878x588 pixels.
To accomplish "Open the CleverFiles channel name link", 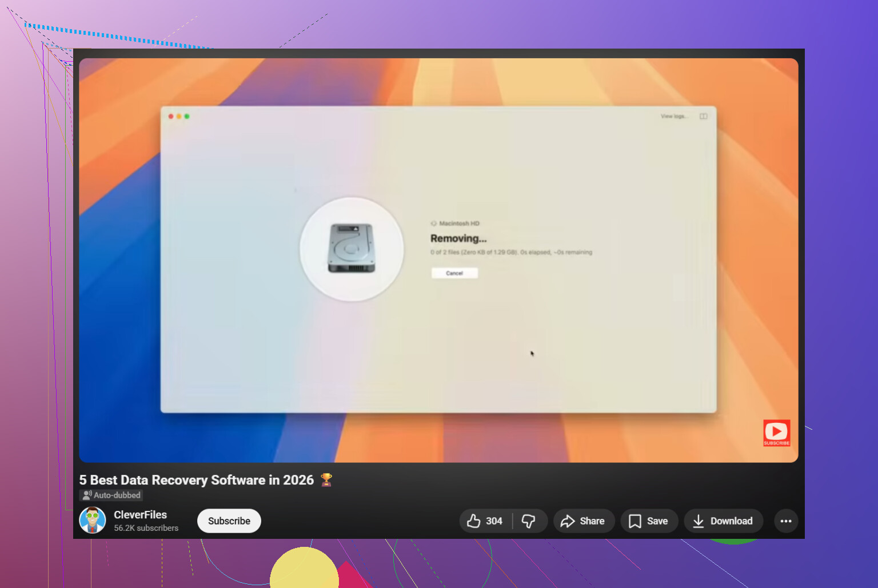I will tap(140, 515).
